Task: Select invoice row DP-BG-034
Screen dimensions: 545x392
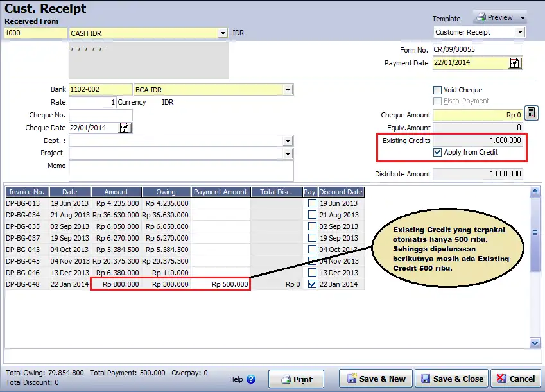Action: (185, 215)
